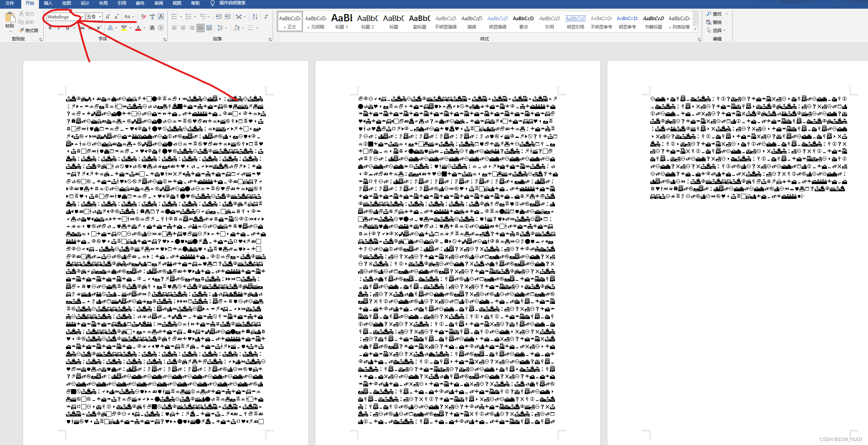Expand the styles gallery more arrow

pyautogui.click(x=695, y=29)
